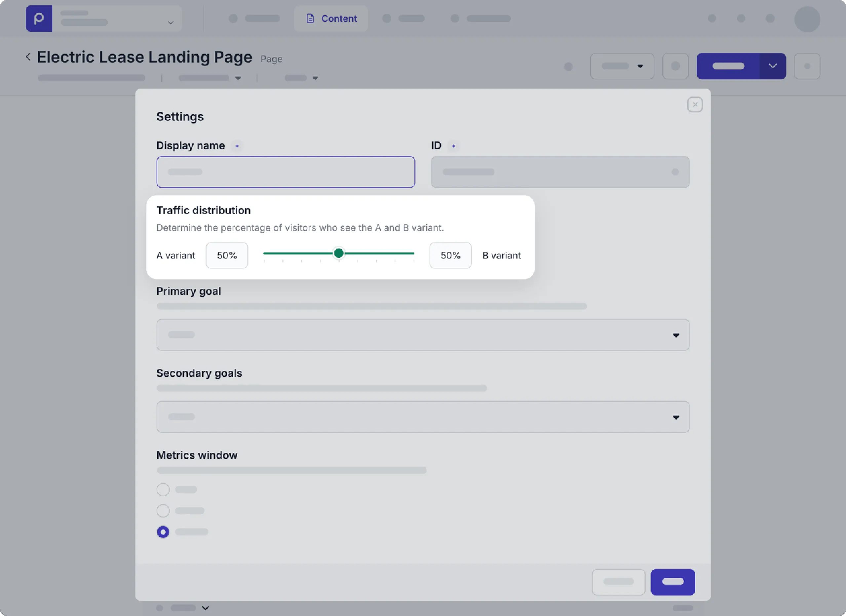Expand the chevron at the bottom-left below the dialog
The height and width of the screenshot is (616, 846).
[x=206, y=608]
